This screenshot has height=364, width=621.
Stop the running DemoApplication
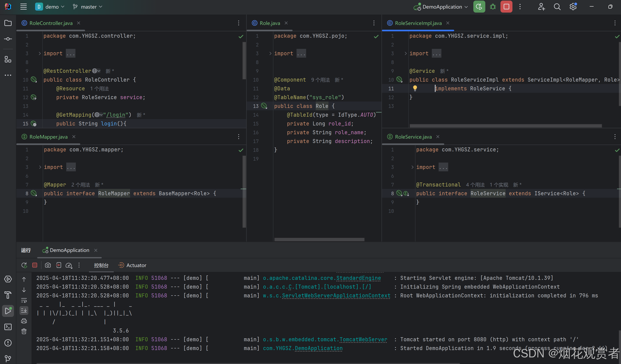point(35,265)
